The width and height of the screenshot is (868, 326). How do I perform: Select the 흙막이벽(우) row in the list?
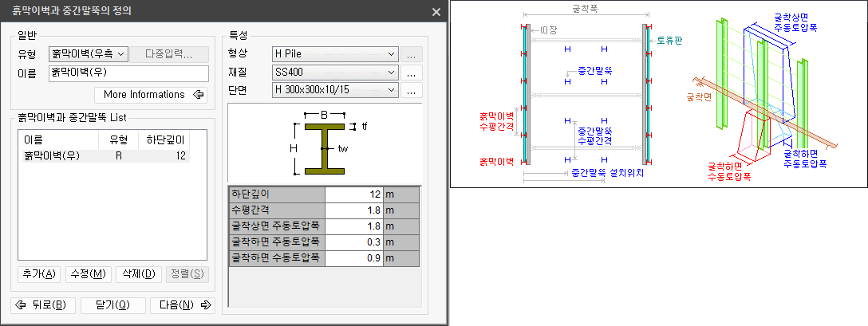(x=104, y=155)
